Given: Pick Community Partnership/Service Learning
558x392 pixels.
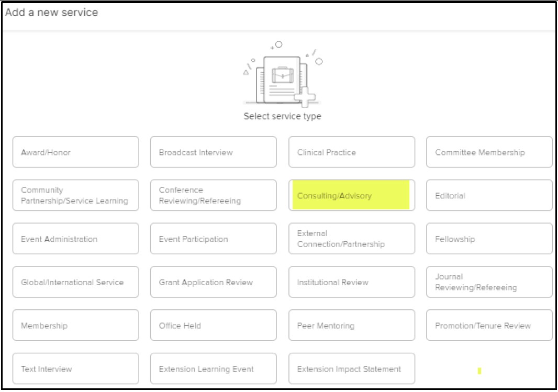Looking at the screenshot, I should pyautogui.click(x=76, y=195).
